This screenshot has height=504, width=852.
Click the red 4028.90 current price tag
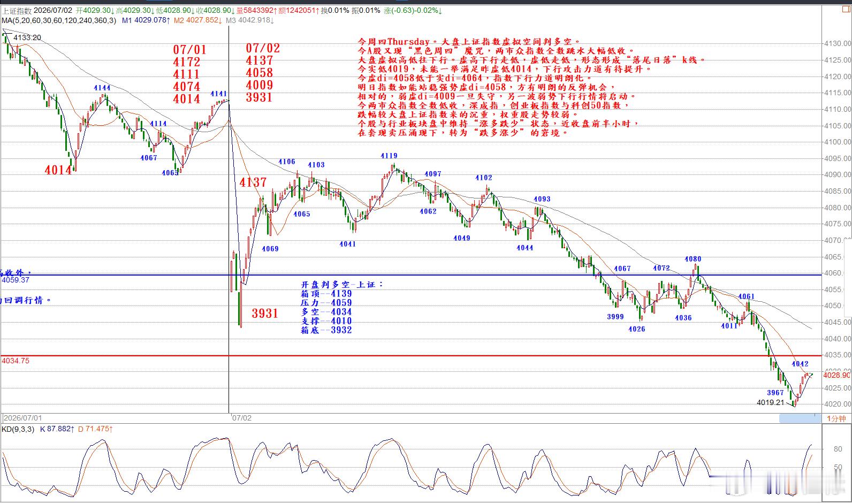[836, 375]
